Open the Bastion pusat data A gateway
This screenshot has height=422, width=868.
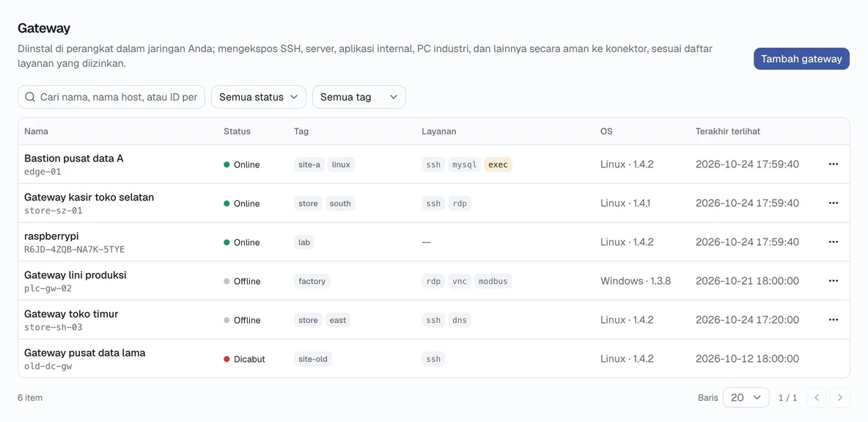click(73, 159)
